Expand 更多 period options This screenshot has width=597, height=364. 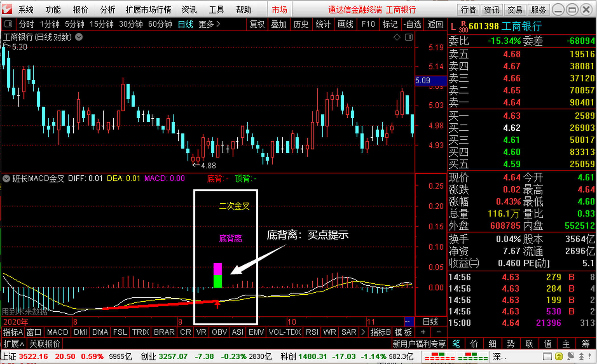(209, 24)
